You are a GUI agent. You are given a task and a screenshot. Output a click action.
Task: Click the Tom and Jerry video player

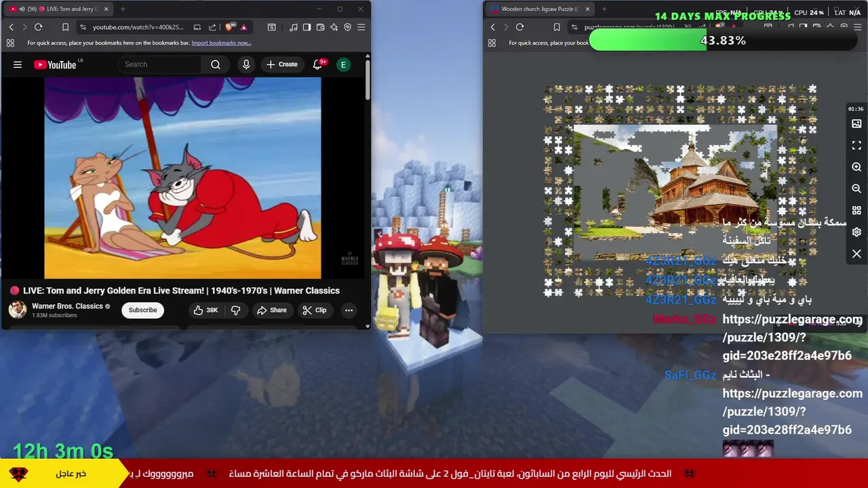pos(182,178)
